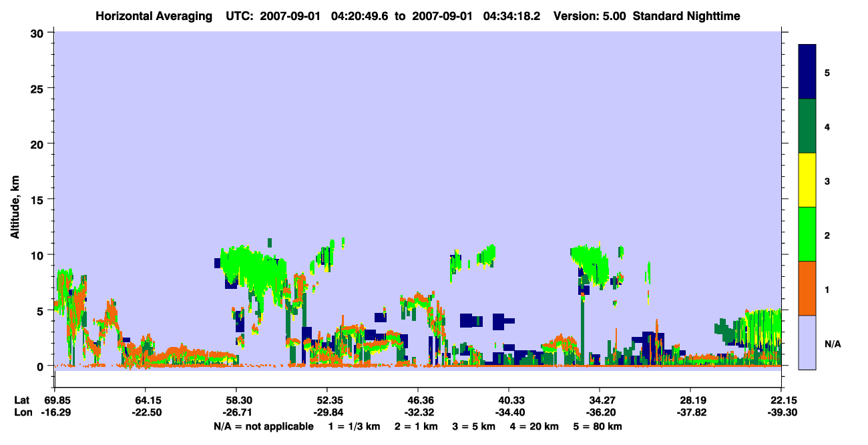Image resolution: width=868 pixels, height=445 pixels.
Task: Click longitude value -37.82
Action: (690, 413)
